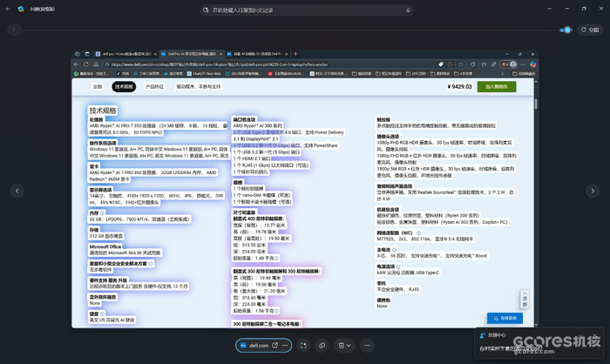This screenshot has width=610, height=364.
Task: Click the info icon next to Microsoft Office
Action: (x=125, y=246)
